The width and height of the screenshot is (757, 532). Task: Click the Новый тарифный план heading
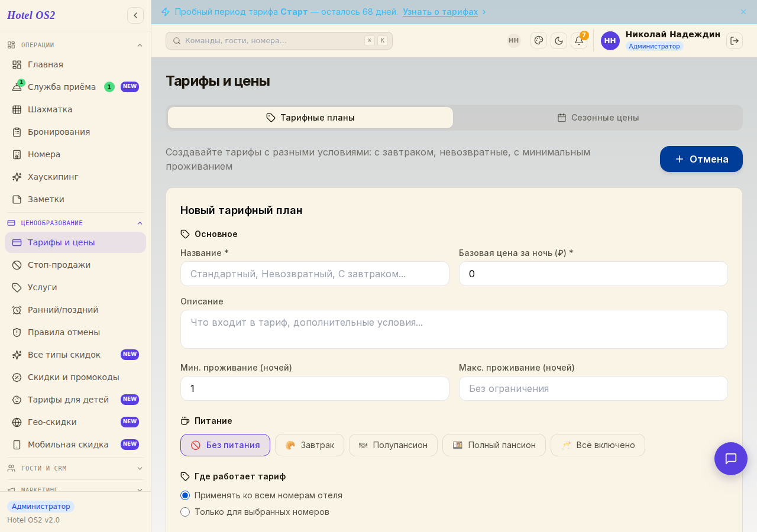241,210
